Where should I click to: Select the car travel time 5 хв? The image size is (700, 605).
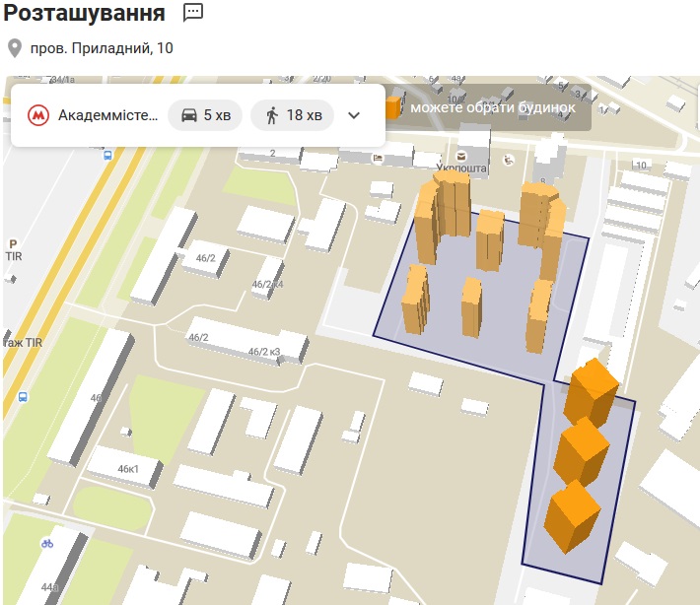tap(205, 115)
